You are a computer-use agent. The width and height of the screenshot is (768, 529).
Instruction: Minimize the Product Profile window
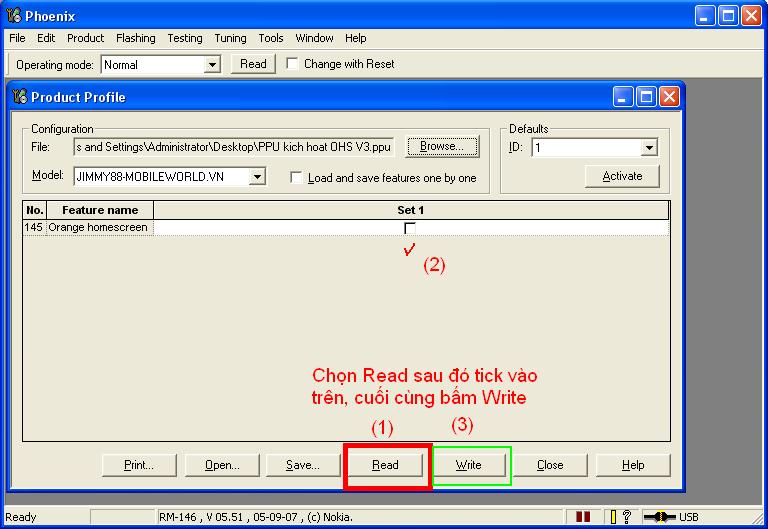[x=624, y=97]
